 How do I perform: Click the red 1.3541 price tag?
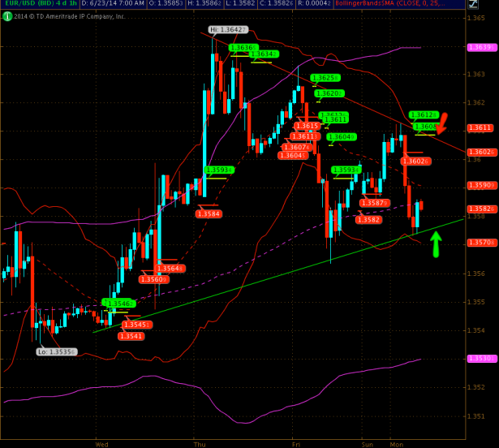pyautogui.click(x=131, y=336)
